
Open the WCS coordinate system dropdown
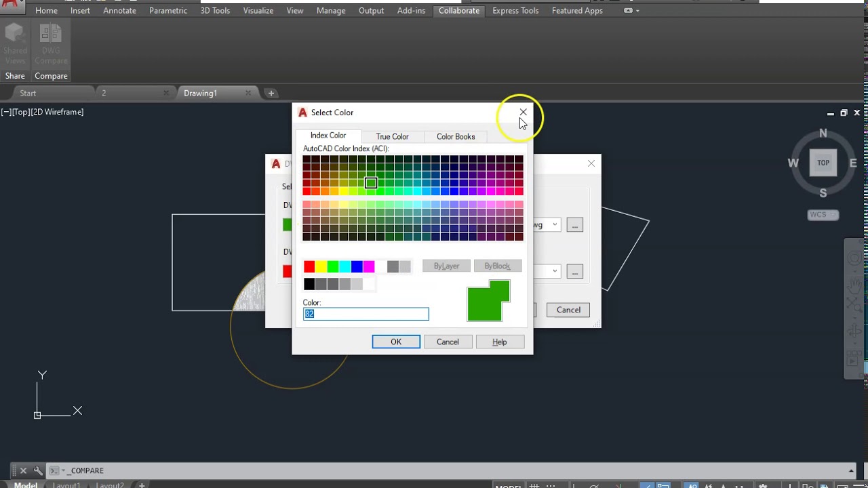[x=823, y=215]
